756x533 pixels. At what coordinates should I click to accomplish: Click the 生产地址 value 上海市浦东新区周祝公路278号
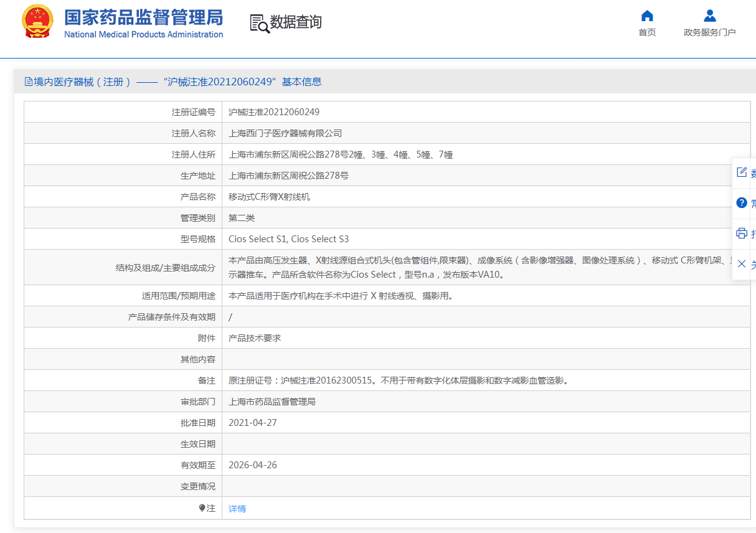pos(288,176)
